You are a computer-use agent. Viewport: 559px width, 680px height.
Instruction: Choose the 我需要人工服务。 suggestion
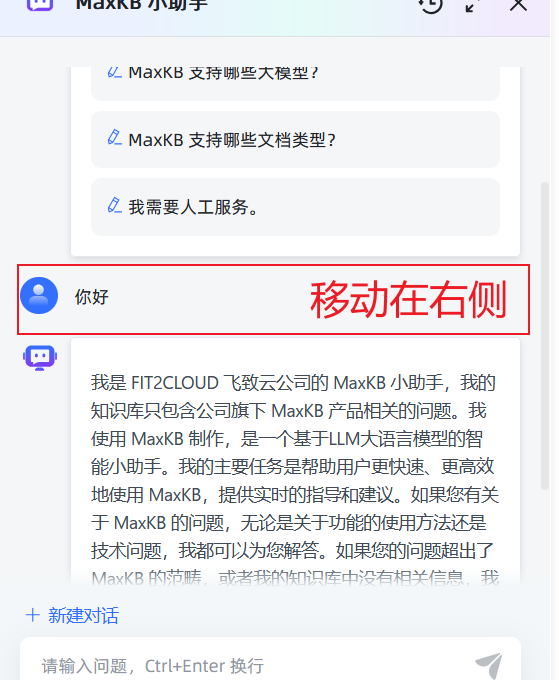pyautogui.click(x=295, y=207)
